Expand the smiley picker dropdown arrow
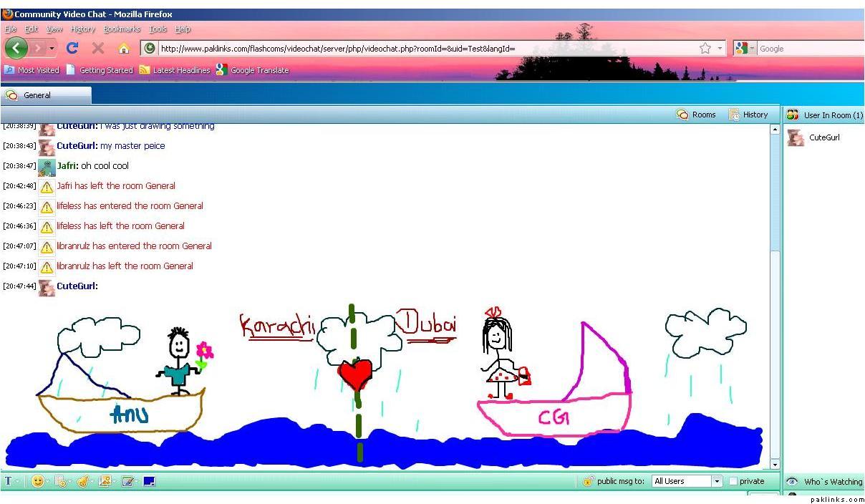 point(47,481)
